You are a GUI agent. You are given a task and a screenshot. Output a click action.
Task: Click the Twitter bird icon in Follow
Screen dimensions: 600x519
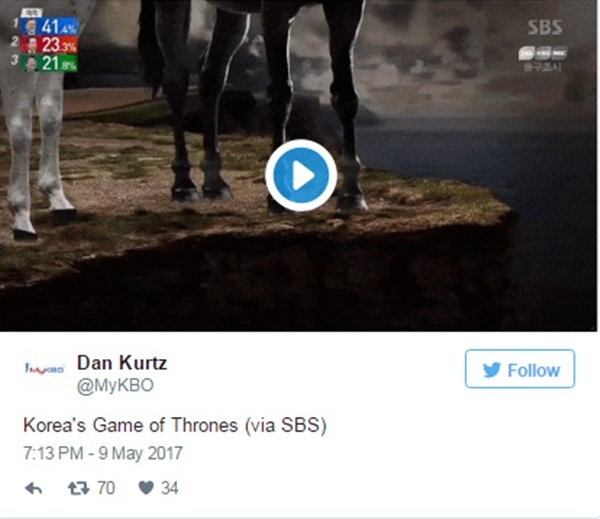(492, 370)
